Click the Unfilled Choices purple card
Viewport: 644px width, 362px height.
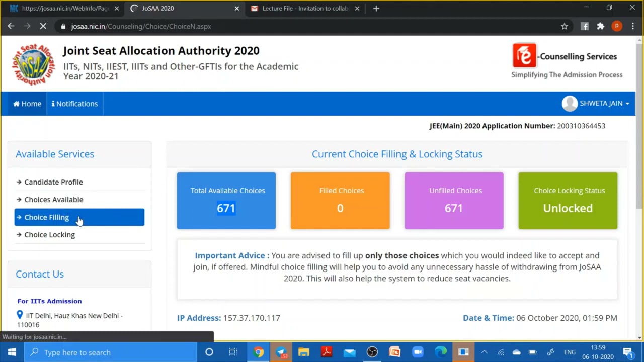click(x=454, y=201)
